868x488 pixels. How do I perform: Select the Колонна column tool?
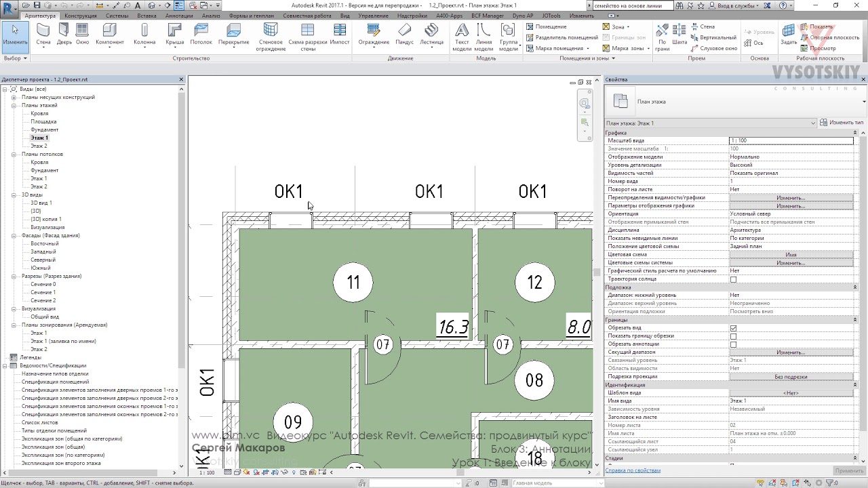[144, 35]
